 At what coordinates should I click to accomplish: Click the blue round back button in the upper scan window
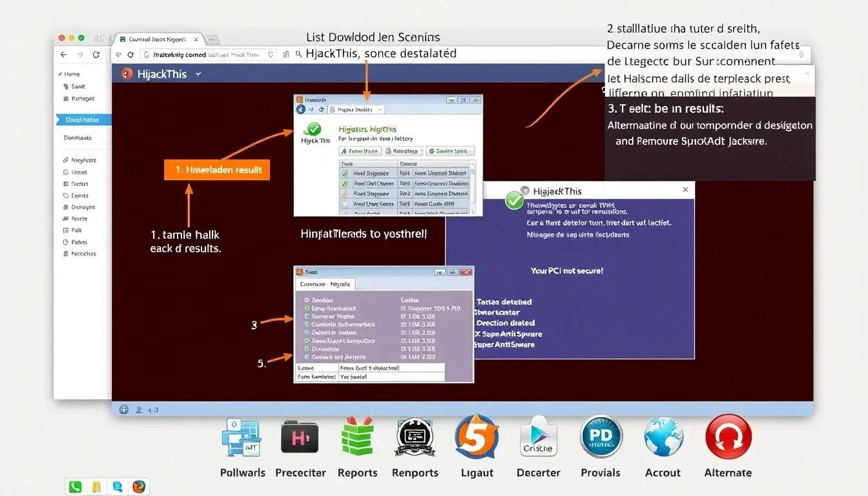(302, 110)
